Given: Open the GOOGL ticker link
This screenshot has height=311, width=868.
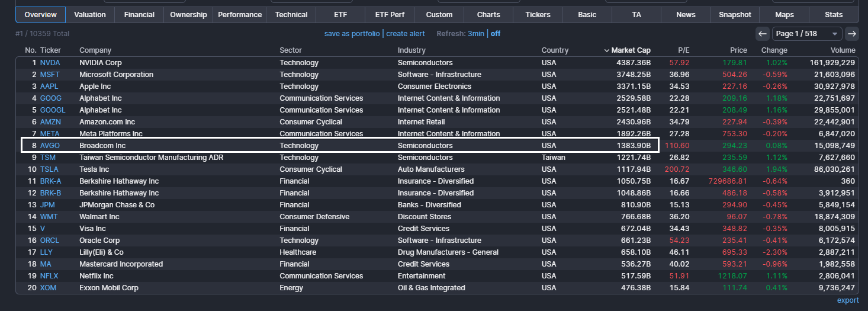Looking at the screenshot, I should pos(53,110).
